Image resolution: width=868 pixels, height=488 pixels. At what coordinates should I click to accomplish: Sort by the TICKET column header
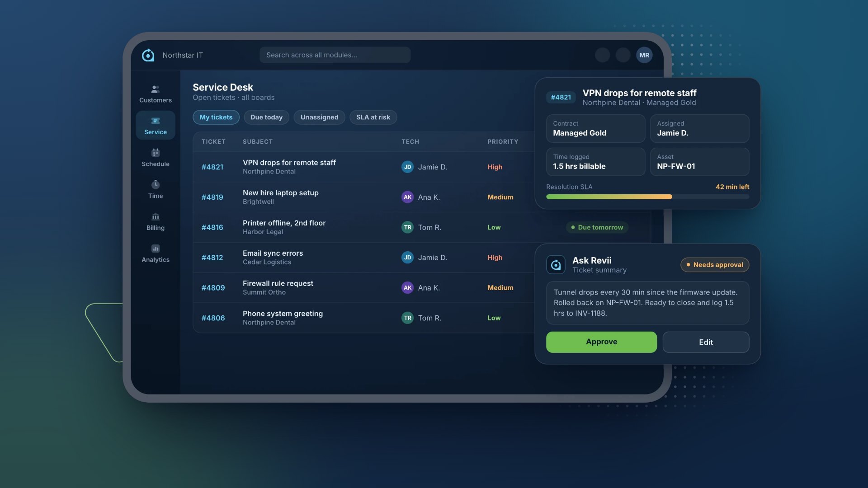pyautogui.click(x=213, y=142)
